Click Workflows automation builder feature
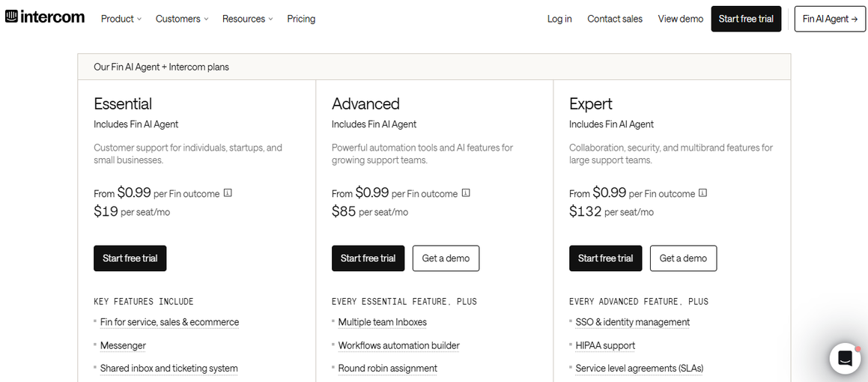The image size is (868, 382). pos(398,345)
